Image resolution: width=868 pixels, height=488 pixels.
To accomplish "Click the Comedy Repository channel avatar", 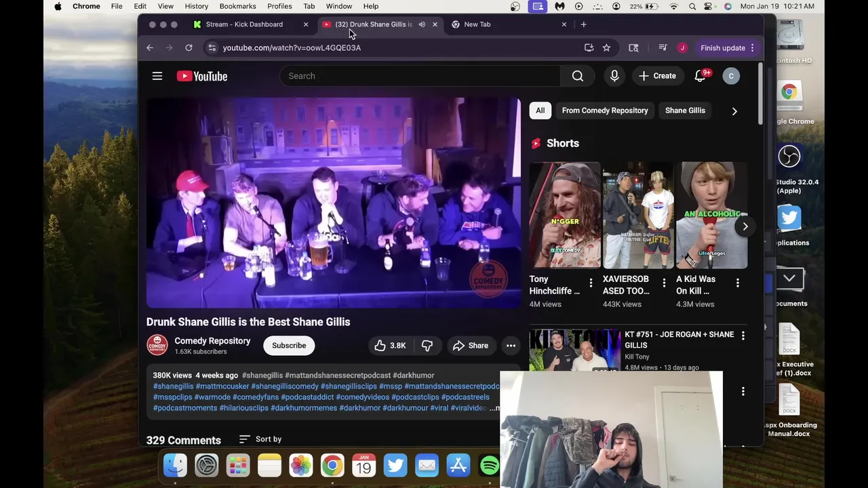I will coord(157,346).
